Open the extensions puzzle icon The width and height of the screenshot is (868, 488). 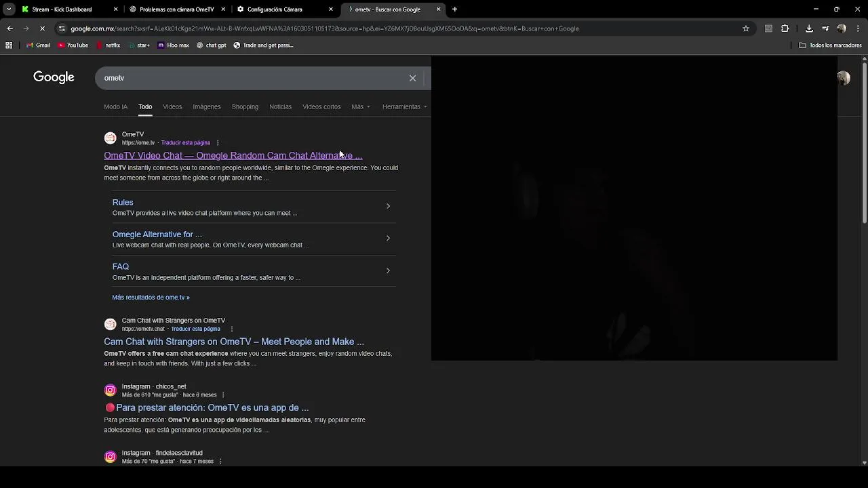coord(785,28)
